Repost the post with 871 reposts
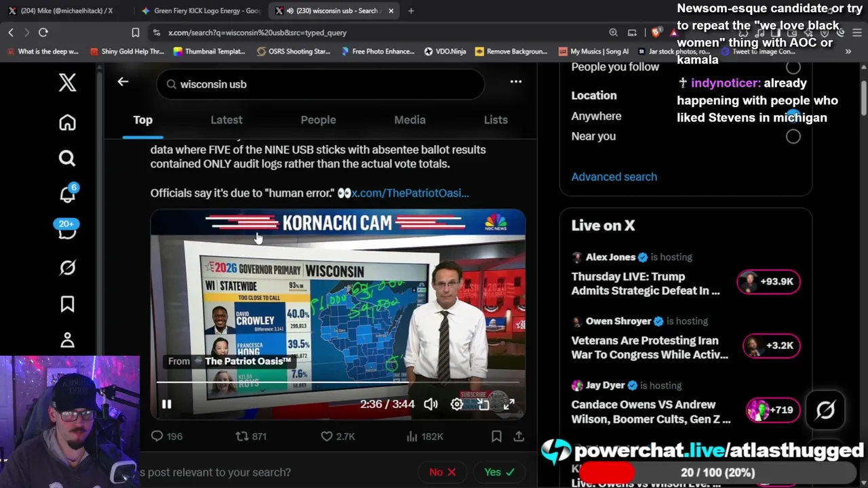Screen dimensions: 868x488 [x=250, y=436]
